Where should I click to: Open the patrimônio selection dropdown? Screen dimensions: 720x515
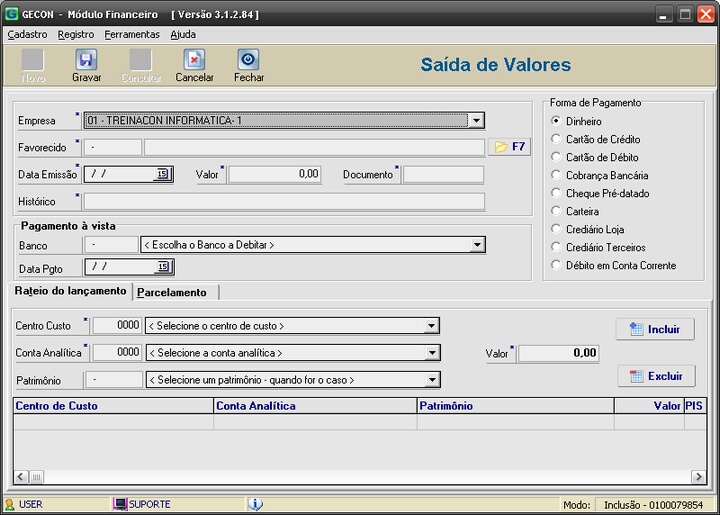432,380
